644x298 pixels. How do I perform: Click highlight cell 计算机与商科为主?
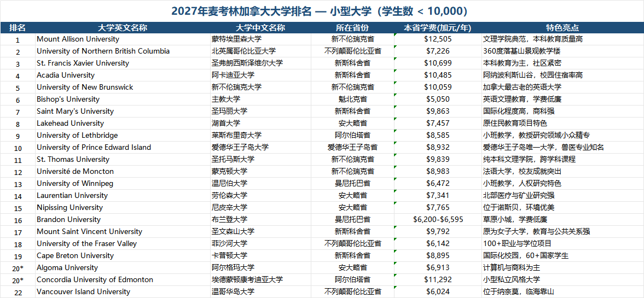(x=562, y=267)
